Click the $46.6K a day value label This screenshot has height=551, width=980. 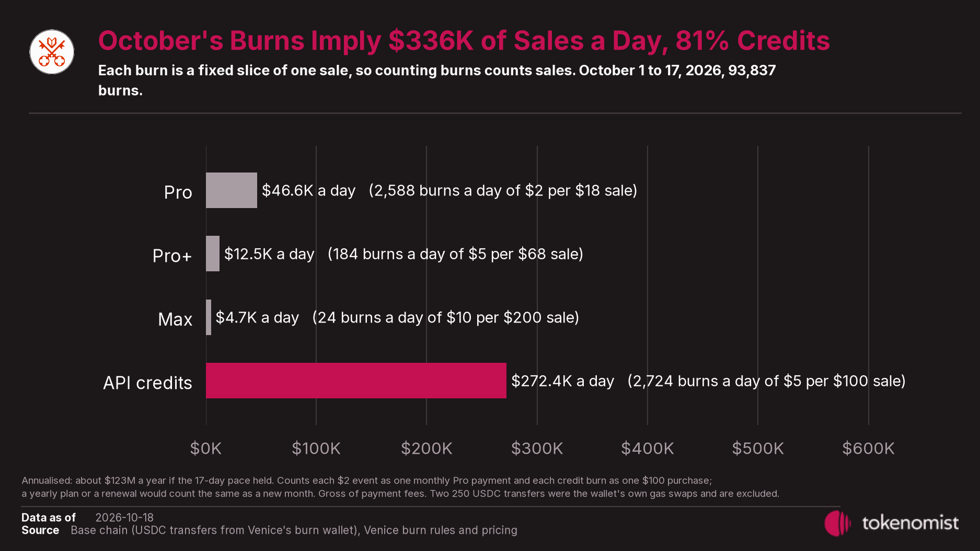pos(308,190)
